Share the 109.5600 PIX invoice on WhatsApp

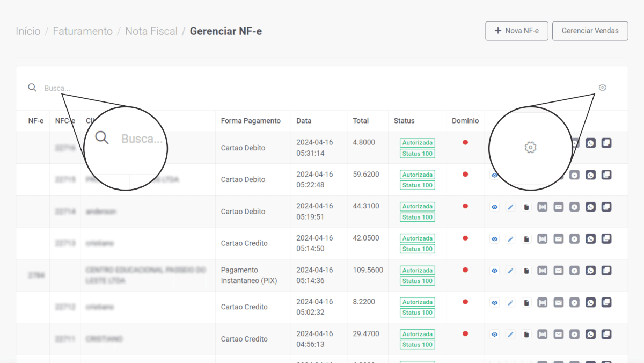click(590, 271)
